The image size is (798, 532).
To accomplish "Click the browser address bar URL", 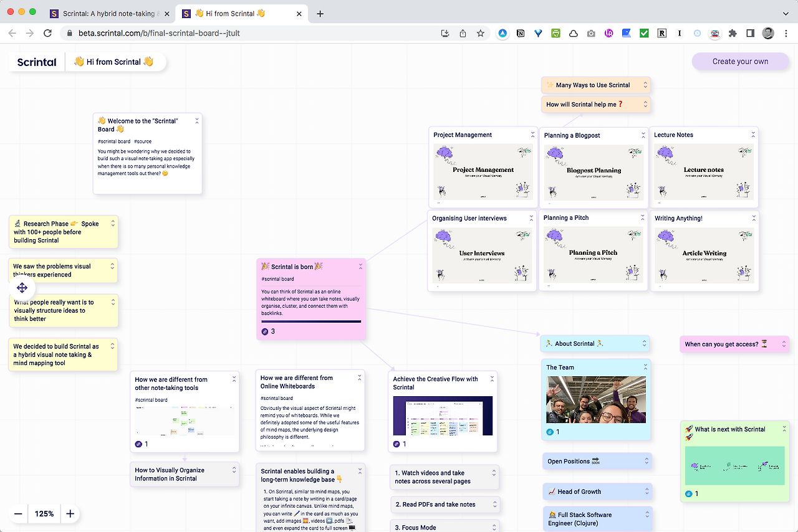I will click(159, 34).
